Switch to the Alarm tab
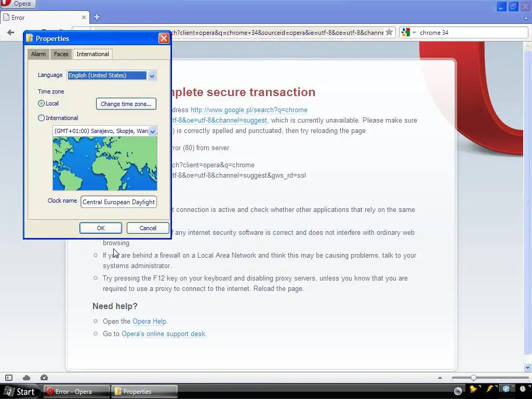532x399 pixels. coord(38,54)
